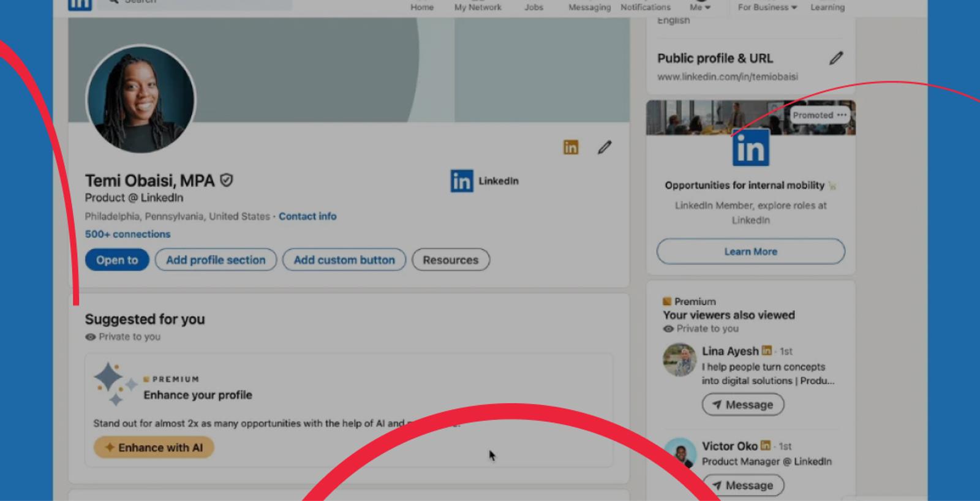This screenshot has width=980, height=501.
Task: Click the name Temi Obaisi, MPA
Action: point(149,181)
